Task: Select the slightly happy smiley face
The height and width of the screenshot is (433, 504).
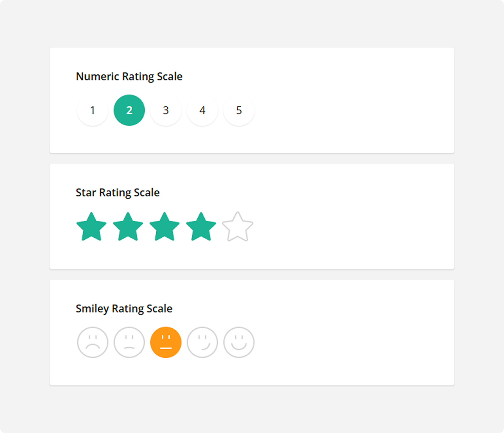Action: (x=202, y=342)
